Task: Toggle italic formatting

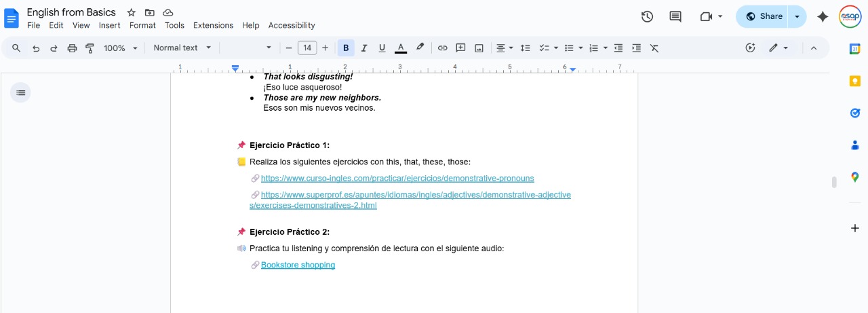Action: [364, 48]
